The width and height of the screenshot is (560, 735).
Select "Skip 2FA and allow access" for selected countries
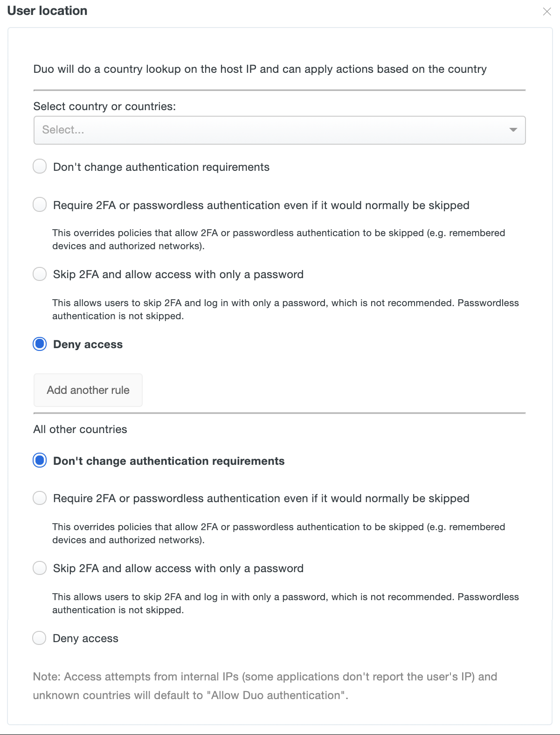pos(40,274)
